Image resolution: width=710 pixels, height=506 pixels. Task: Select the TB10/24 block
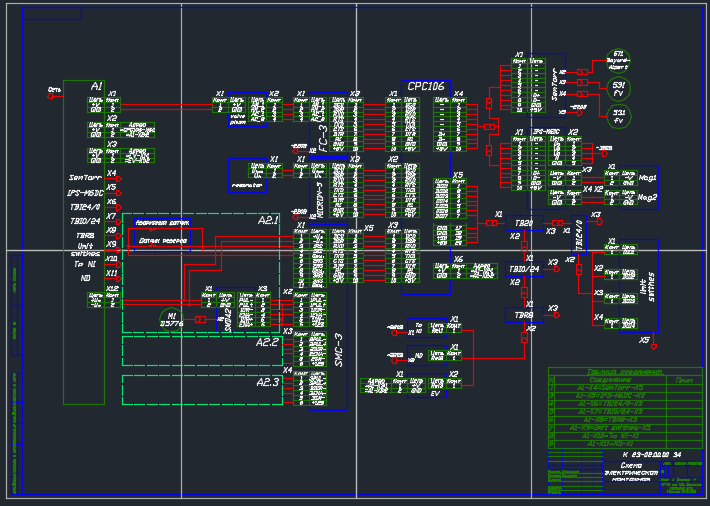(524, 269)
